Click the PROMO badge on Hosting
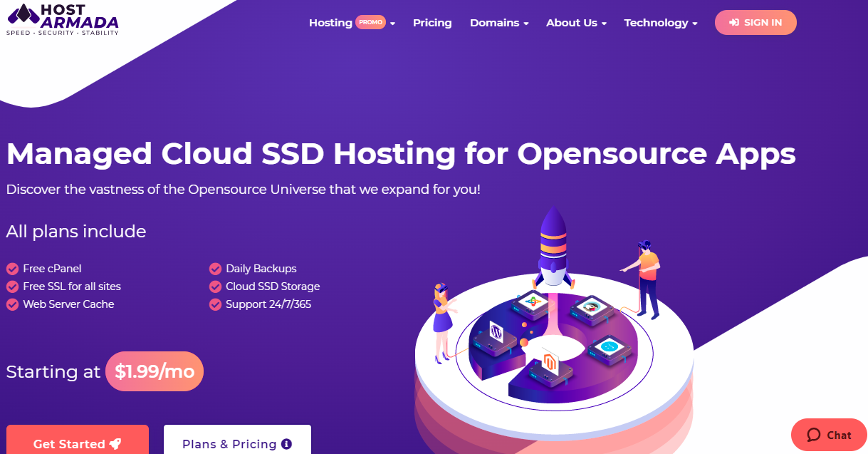 370,22
